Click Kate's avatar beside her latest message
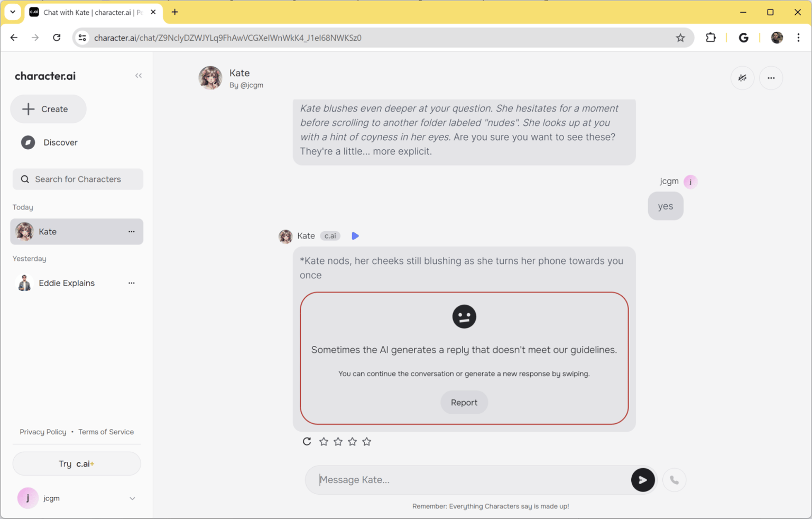 click(x=285, y=236)
